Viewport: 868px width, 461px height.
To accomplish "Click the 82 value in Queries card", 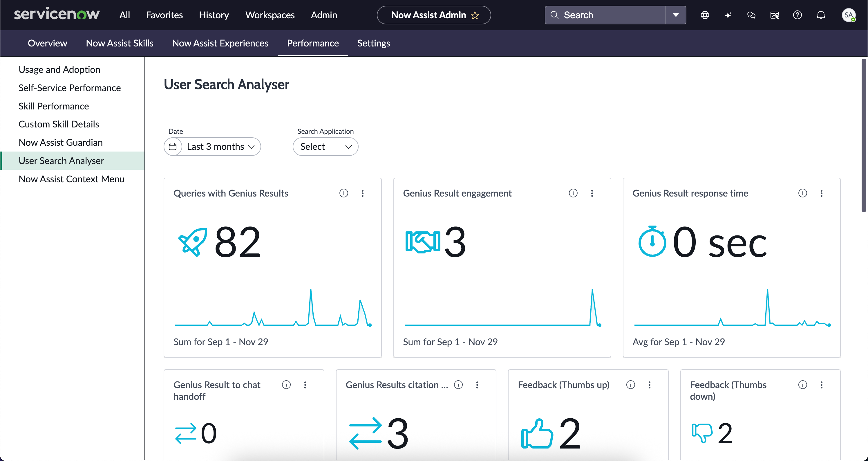I will click(237, 242).
